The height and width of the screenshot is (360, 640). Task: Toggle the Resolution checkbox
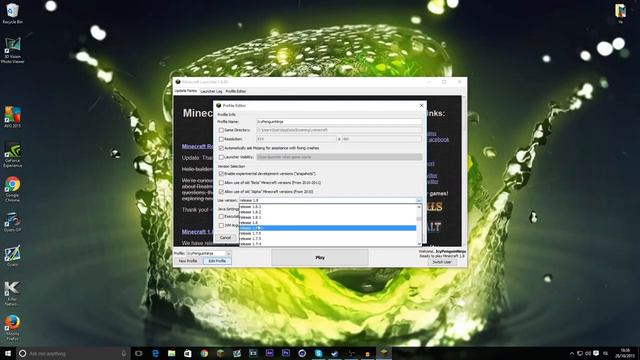221,139
